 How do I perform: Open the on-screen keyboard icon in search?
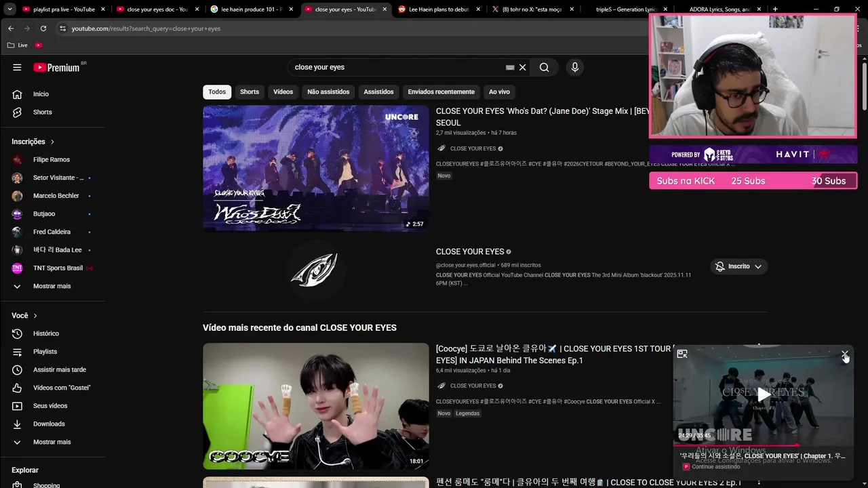coord(510,67)
